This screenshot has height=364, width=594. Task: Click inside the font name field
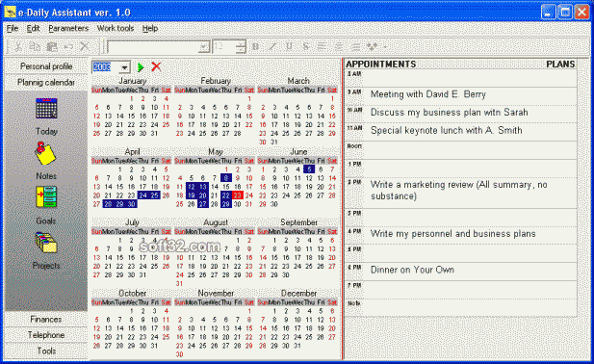(x=153, y=47)
